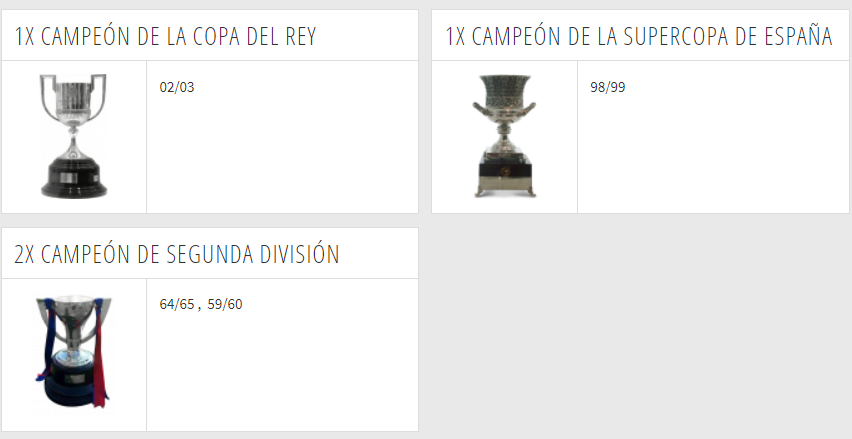
Task: Click the 1X count before Copa del Rey
Action: click(x=24, y=36)
